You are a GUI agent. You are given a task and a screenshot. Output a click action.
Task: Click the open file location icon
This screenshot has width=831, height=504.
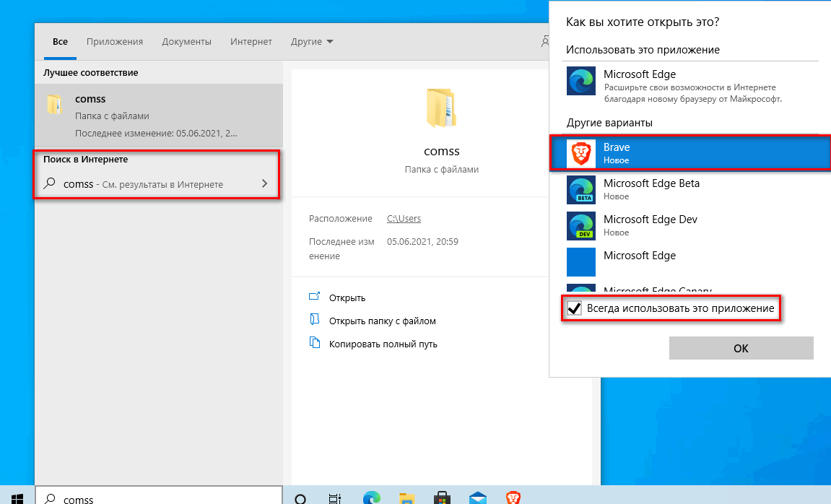[x=314, y=320]
